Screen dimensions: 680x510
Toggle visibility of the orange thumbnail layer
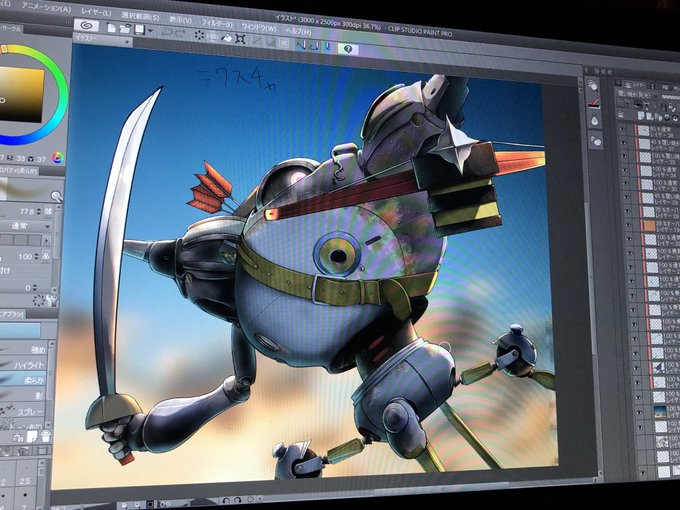[x=628, y=224]
